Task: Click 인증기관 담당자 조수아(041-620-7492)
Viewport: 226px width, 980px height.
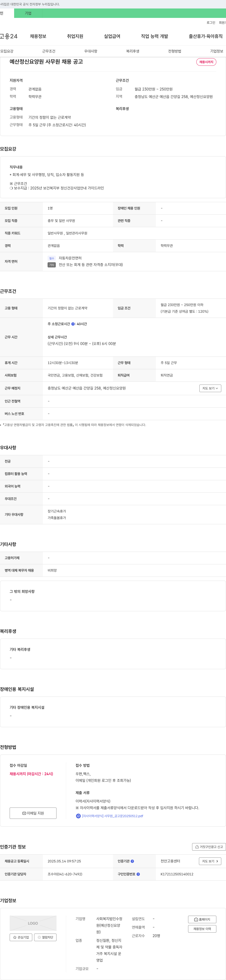Action: point(65,874)
